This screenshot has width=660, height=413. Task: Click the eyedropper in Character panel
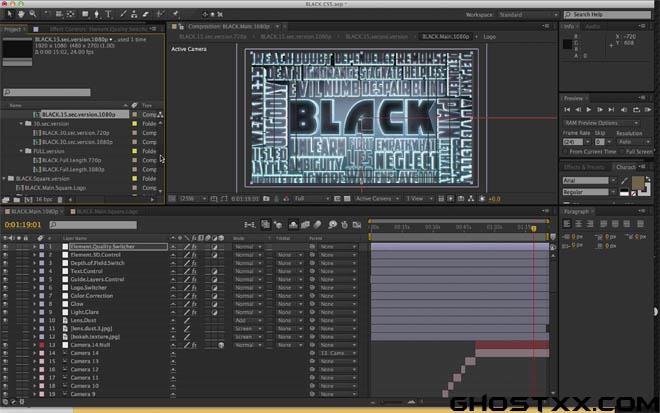tap(624, 181)
